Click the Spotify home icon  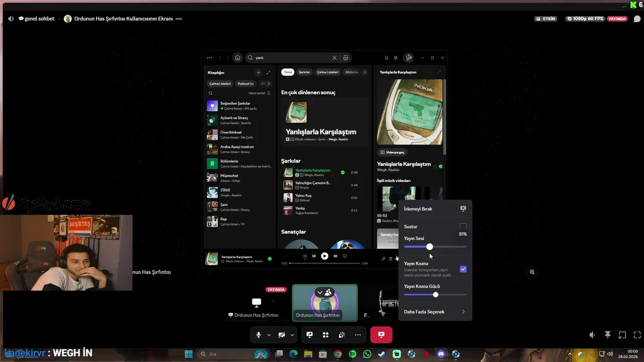point(237,58)
